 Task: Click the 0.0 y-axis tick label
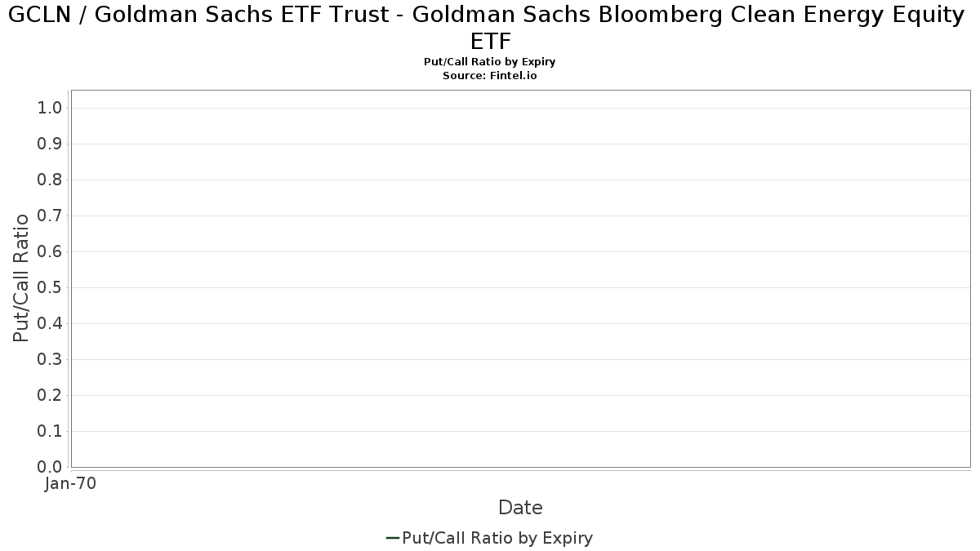point(50,467)
